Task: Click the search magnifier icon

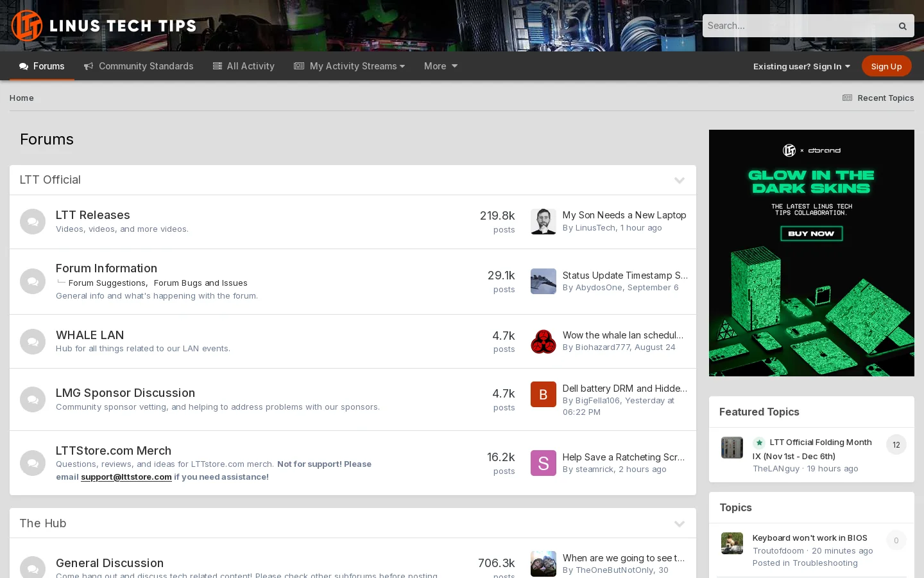Action: click(902, 26)
